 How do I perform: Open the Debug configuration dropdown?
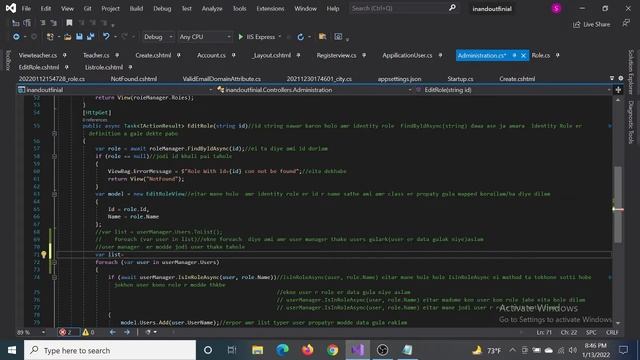point(158,37)
